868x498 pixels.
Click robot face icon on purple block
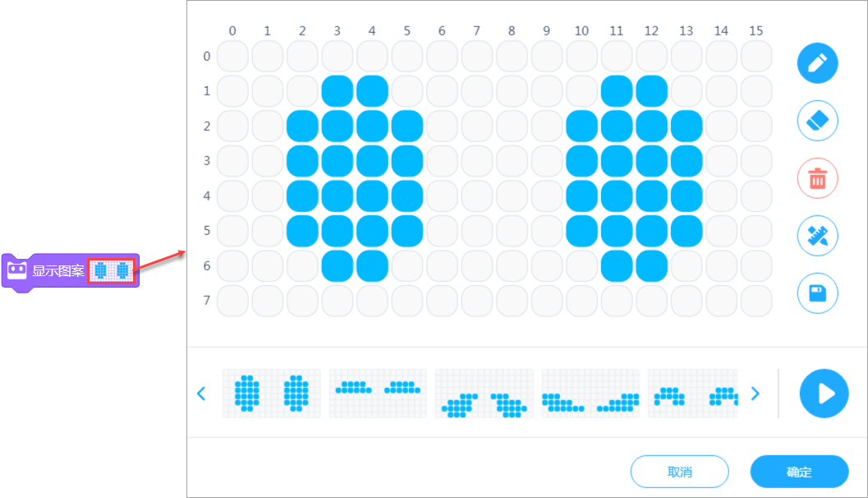[17, 270]
